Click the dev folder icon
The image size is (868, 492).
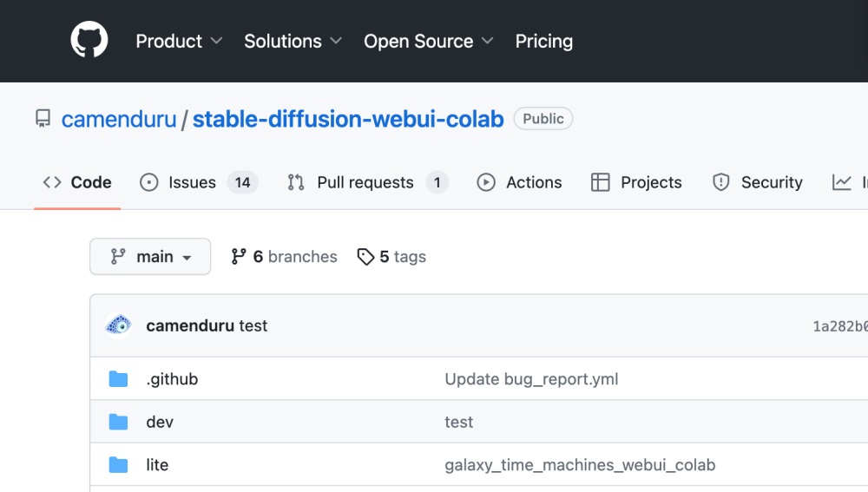pyautogui.click(x=118, y=422)
